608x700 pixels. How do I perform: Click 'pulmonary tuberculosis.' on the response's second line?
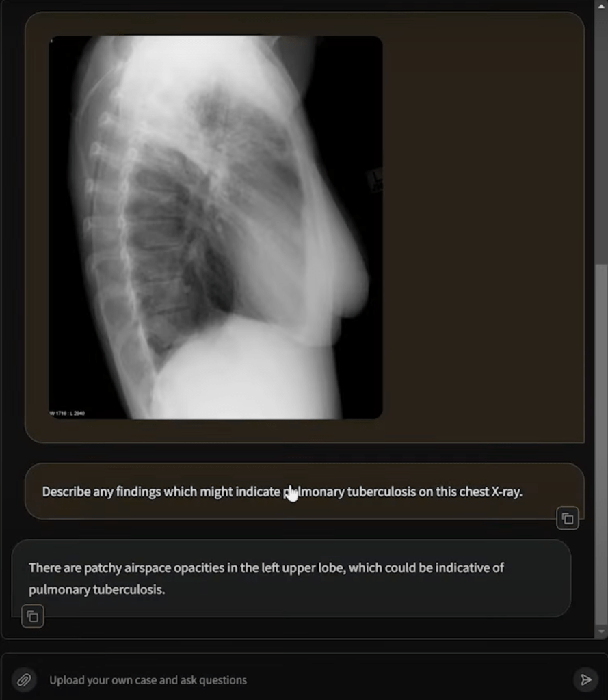[x=97, y=589]
